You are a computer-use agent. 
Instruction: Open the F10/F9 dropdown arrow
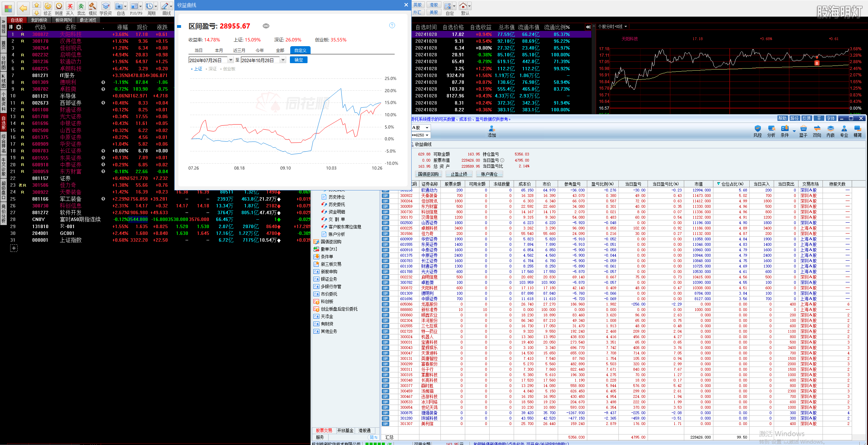click(x=141, y=6)
